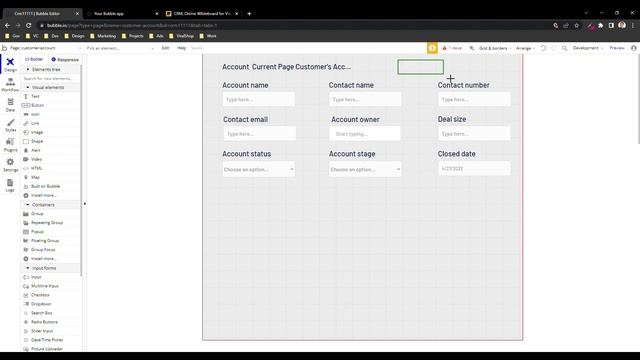Switch to the UI Builder tab

[x=34, y=59]
